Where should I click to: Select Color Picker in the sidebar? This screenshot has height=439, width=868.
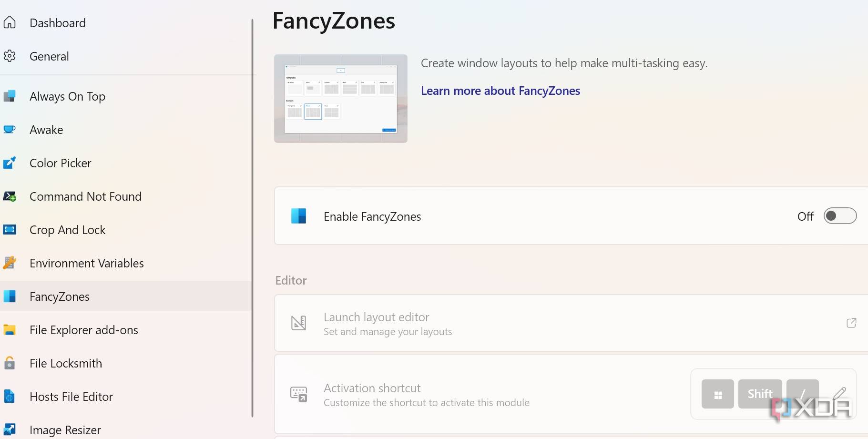point(126,163)
